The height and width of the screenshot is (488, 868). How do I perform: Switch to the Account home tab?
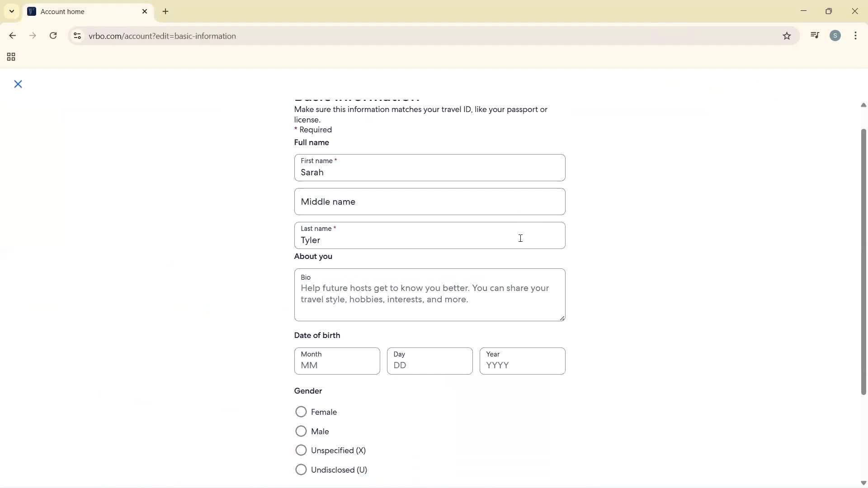pyautogui.click(x=72, y=11)
